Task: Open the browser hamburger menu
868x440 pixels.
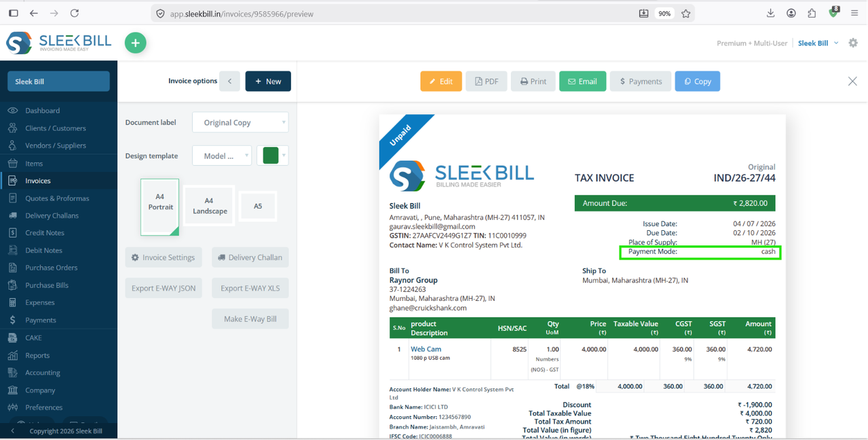Action: 854,13
